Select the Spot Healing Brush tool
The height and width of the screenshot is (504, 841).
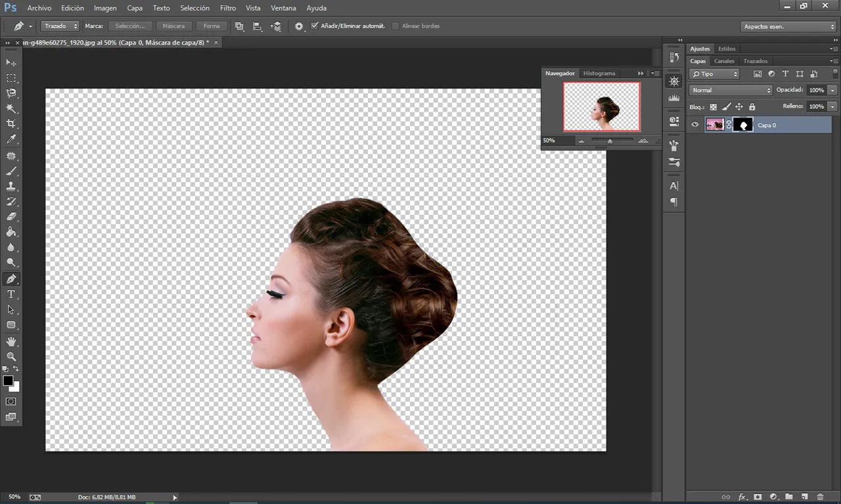[11, 156]
